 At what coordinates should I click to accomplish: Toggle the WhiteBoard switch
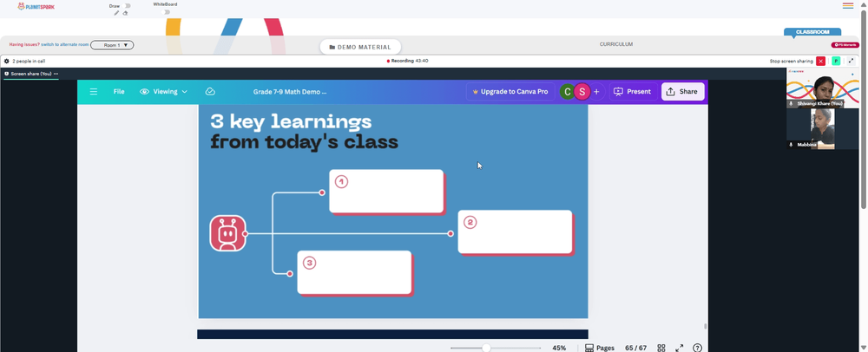point(166,11)
